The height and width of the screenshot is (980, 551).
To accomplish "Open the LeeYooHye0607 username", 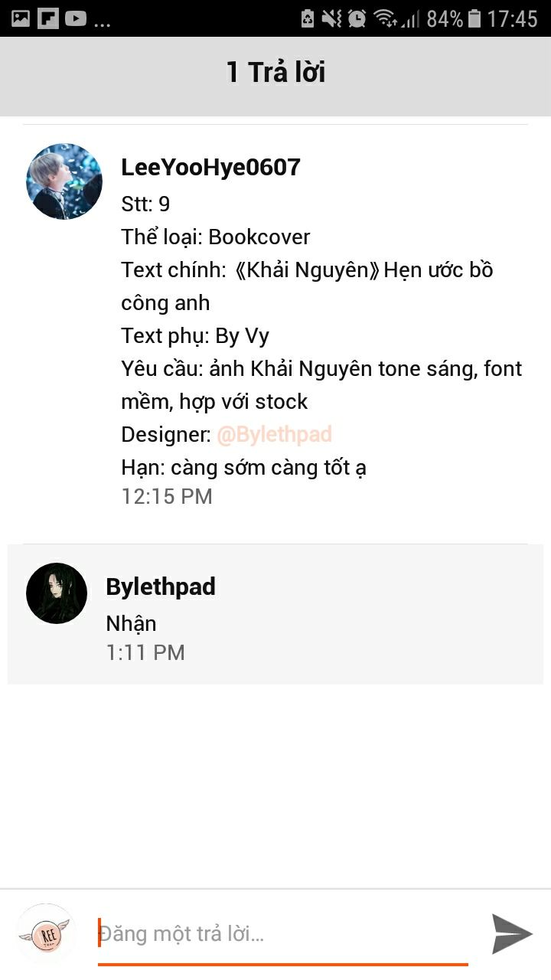I will (x=211, y=168).
